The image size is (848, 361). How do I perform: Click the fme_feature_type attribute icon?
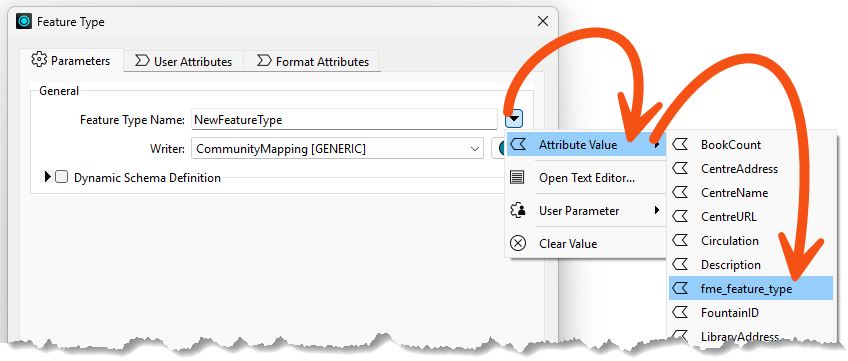pyautogui.click(x=680, y=289)
